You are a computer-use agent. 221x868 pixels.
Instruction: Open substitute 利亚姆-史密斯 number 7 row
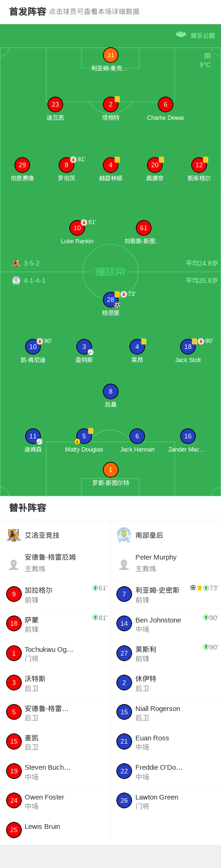click(x=166, y=594)
